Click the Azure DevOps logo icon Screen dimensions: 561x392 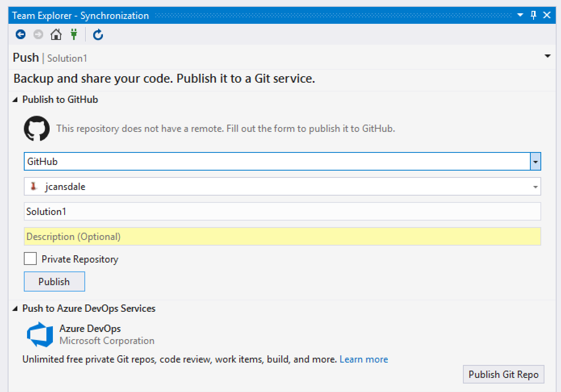[40, 334]
